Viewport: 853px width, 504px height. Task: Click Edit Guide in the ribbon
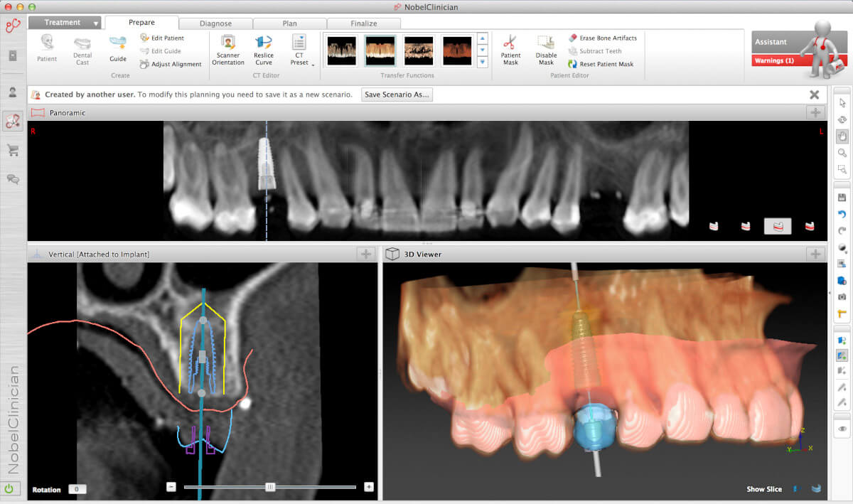pos(160,50)
